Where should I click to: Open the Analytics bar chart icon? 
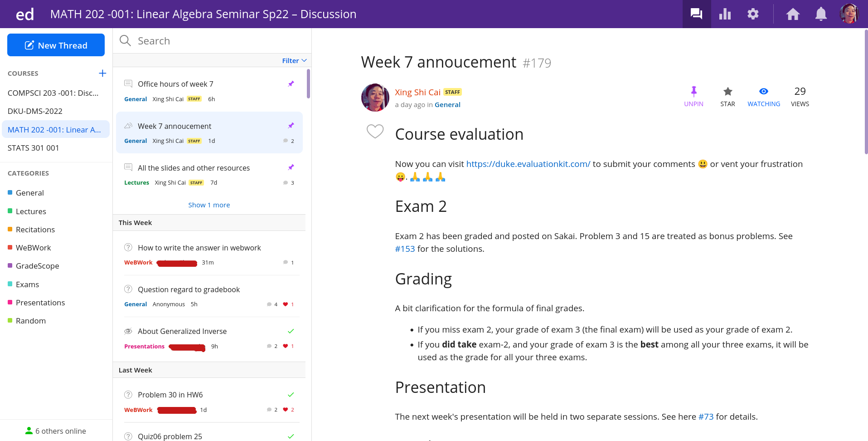(725, 14)
